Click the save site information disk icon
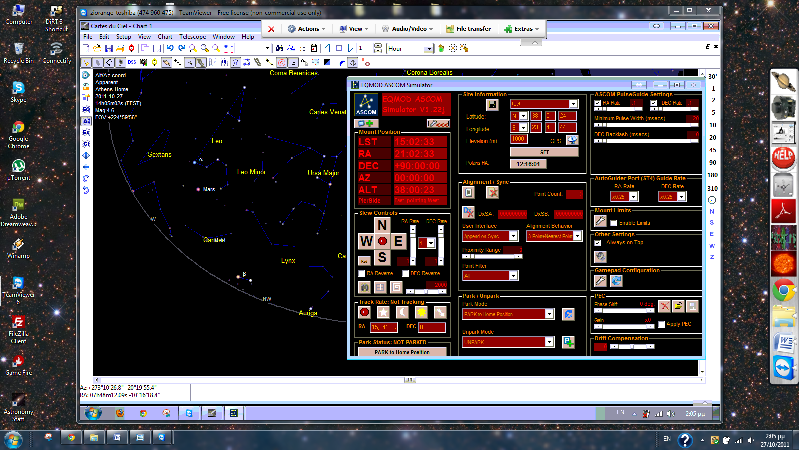 491,103
